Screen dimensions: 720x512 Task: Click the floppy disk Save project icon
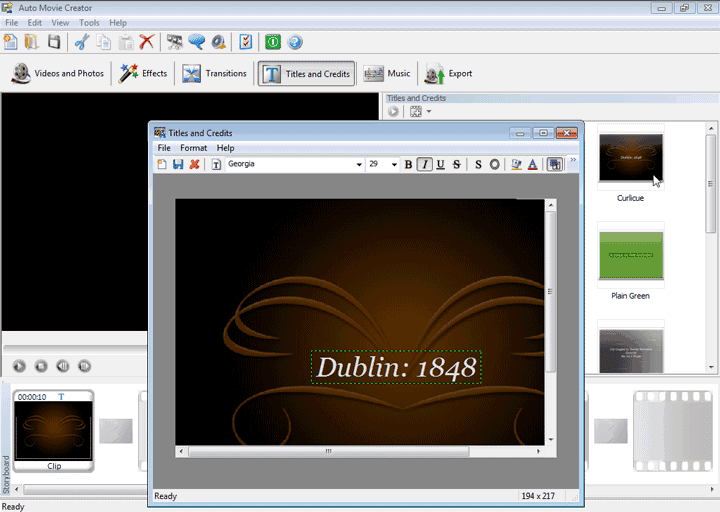54,42
